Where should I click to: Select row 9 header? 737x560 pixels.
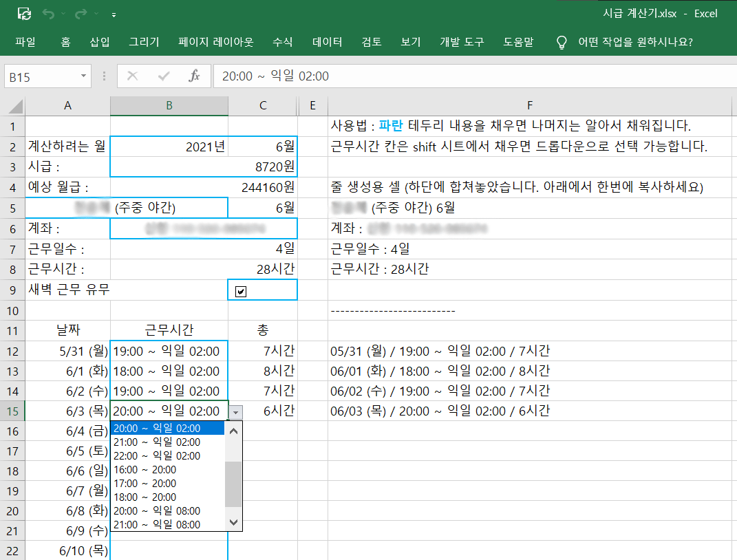click(x=12, y=290)
